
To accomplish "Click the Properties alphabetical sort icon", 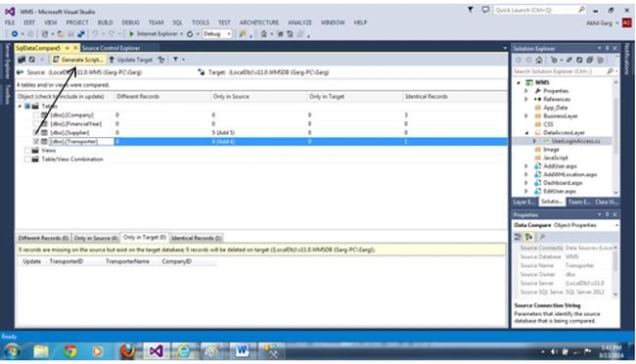I will (529, 237).
